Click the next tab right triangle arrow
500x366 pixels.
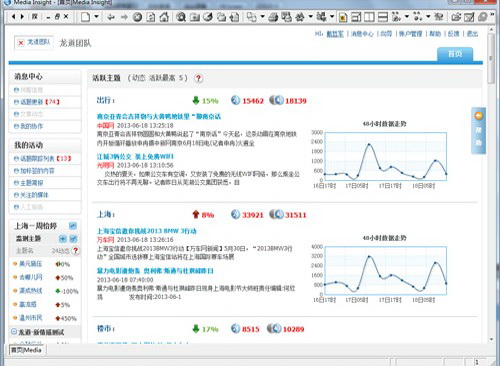click(22, 16)
